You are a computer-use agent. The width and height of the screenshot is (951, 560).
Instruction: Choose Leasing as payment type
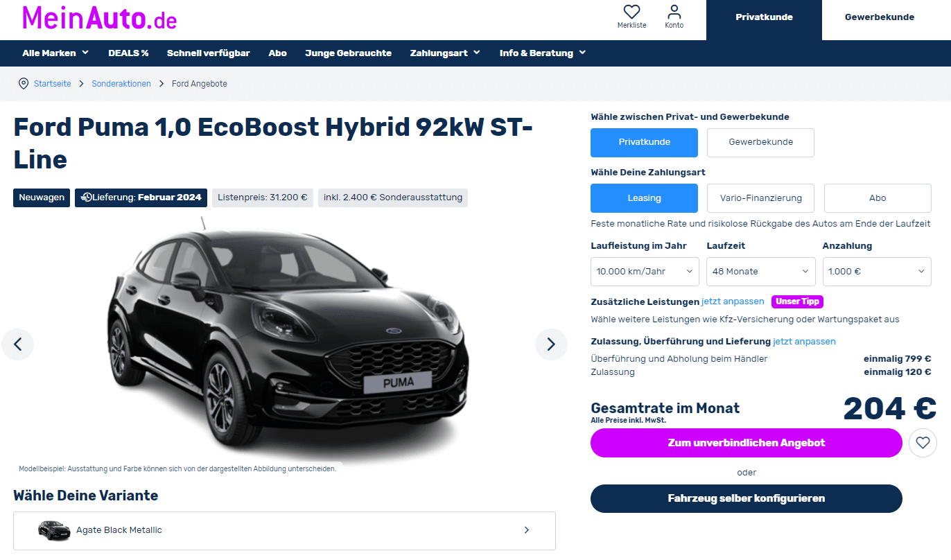[x=644, y=198]
